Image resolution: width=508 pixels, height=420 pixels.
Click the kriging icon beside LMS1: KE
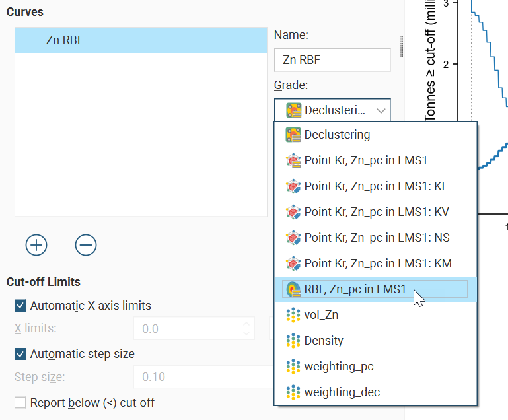(293, 186)
